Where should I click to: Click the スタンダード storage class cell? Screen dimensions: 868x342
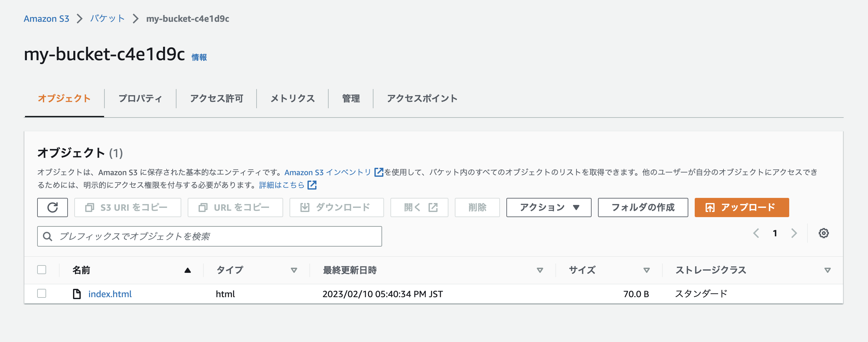click(x=701, y=294)
